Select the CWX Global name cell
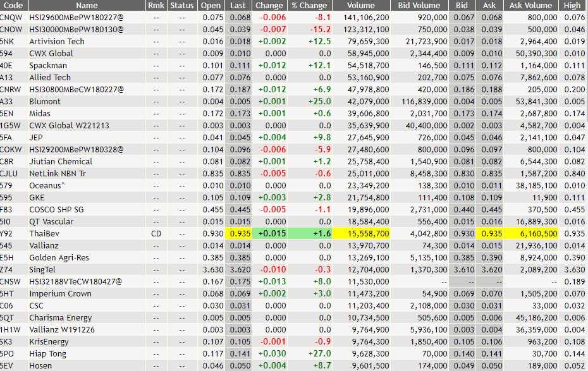588x371 pixels. [51, 53]
